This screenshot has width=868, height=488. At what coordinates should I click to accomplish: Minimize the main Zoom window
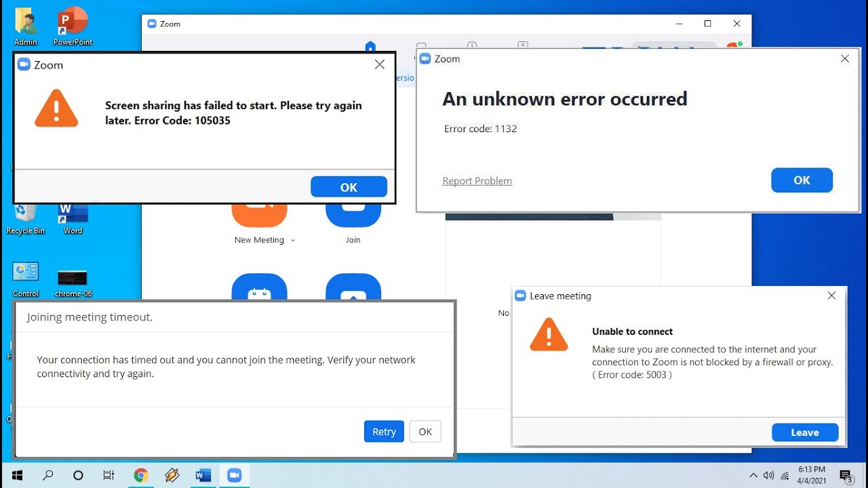click(679, 24)
